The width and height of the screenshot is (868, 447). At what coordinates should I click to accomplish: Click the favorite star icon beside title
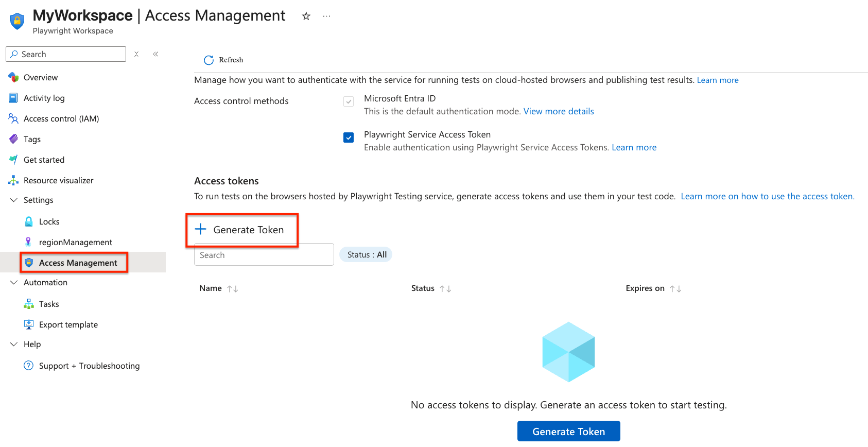pyautogui.click(x=306, y=16)
